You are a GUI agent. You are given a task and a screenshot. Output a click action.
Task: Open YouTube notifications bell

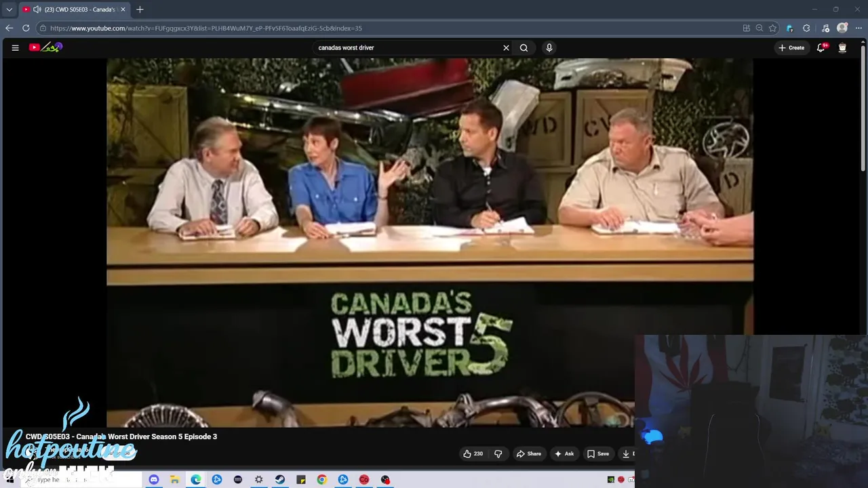[821, 47]
